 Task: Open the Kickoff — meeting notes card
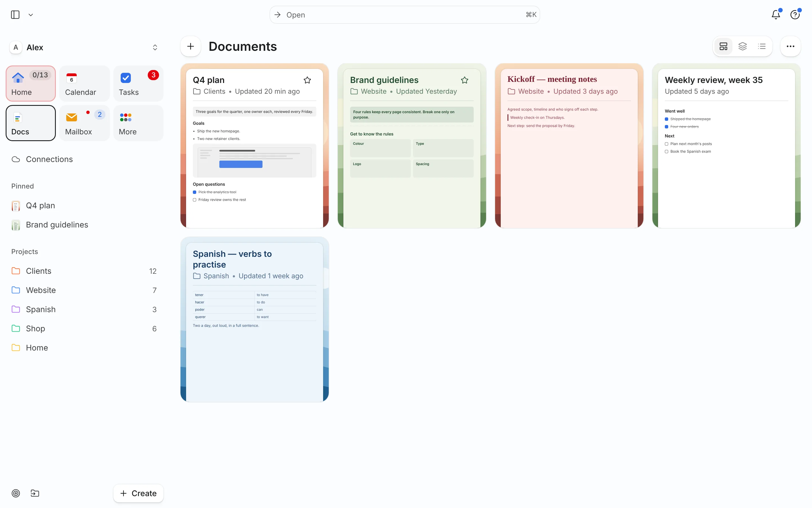pyautogui.click(x=569, y=146)
